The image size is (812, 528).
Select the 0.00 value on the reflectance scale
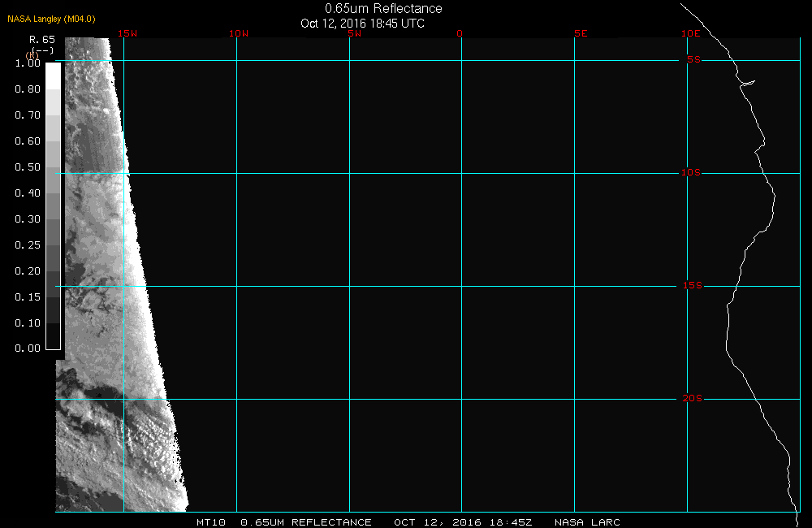(x=28, y=348)
